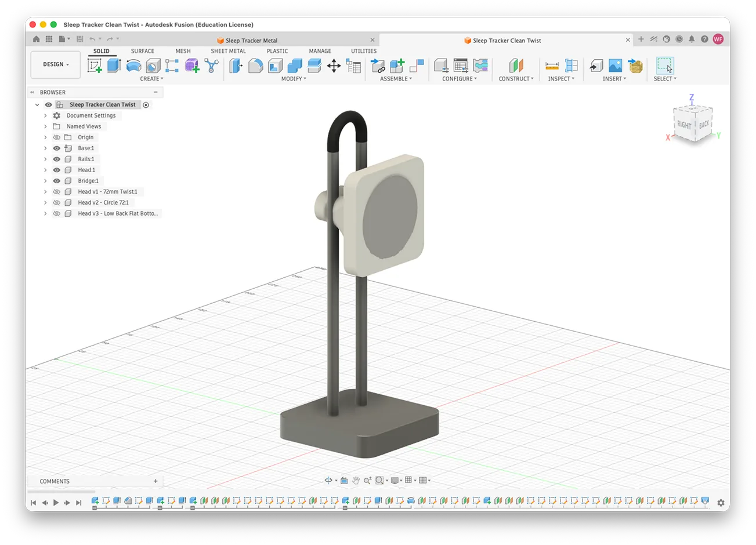This screenshot has width=756, height=545.
Task: Apply the Fillet tool
Action: coord(255,66)
